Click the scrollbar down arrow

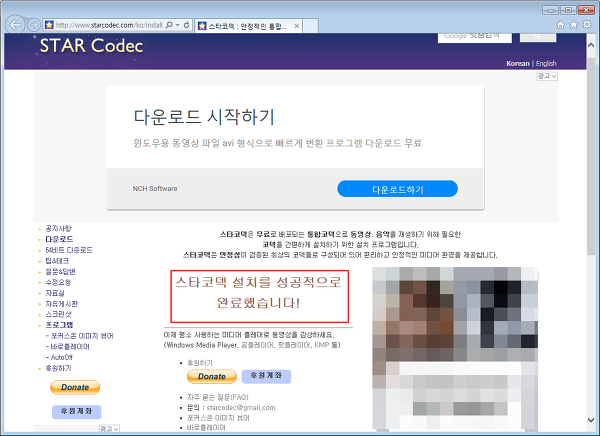591,420
